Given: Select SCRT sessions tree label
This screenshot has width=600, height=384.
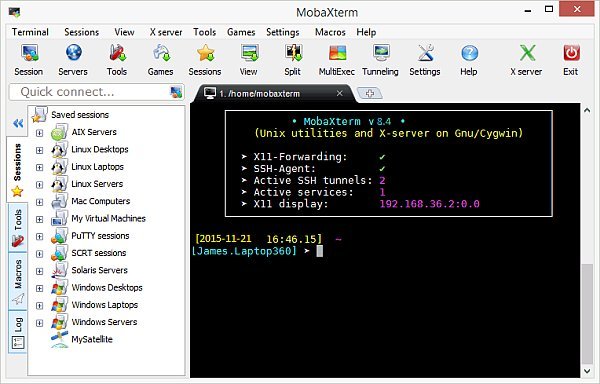Looking at the screenshot, I should [99, 253].
